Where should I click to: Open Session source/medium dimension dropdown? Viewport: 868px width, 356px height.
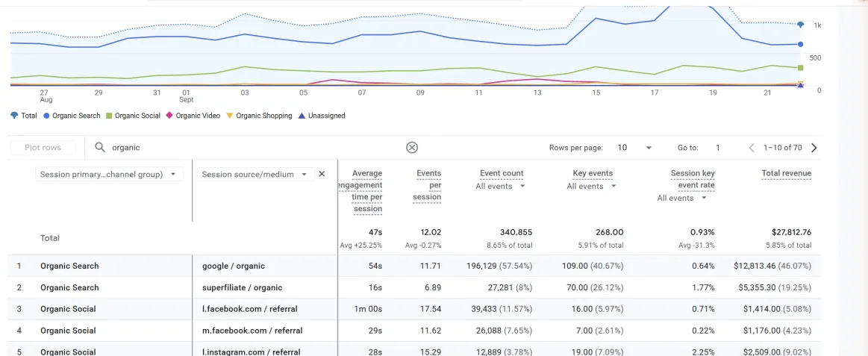click(x=255, y=175)
